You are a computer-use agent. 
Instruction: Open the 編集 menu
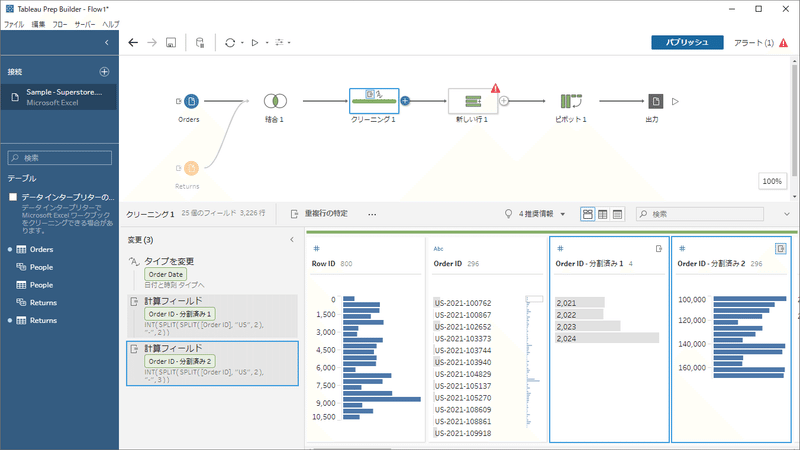[x=38, y=24]
